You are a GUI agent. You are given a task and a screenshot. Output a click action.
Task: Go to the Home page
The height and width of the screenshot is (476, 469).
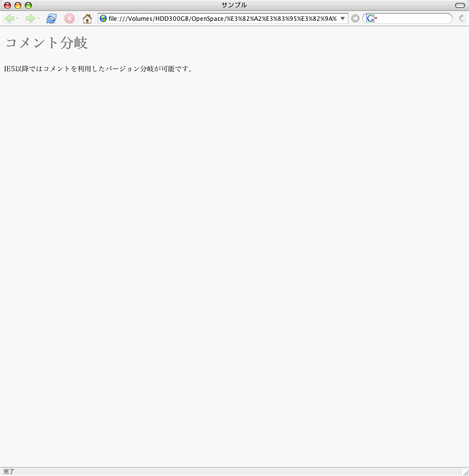[x=87, y=18]
